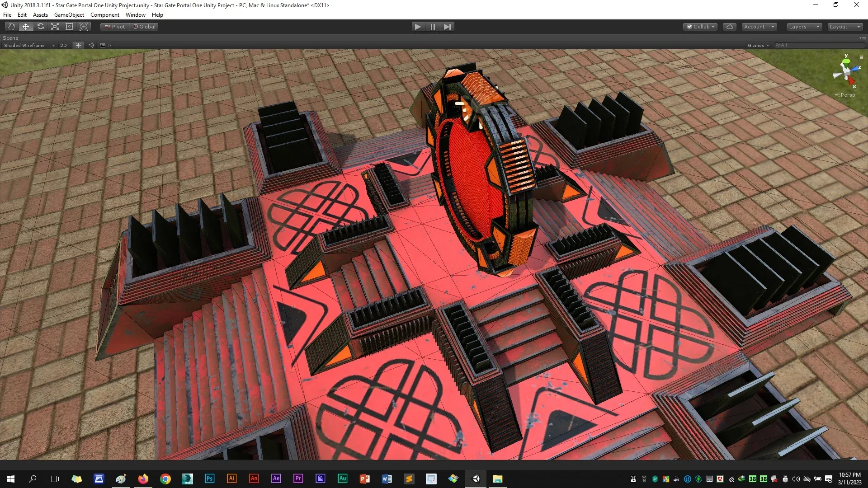868x488 pixels.
Task: Select the Rect Transform tool
Action: click(69, 27)
